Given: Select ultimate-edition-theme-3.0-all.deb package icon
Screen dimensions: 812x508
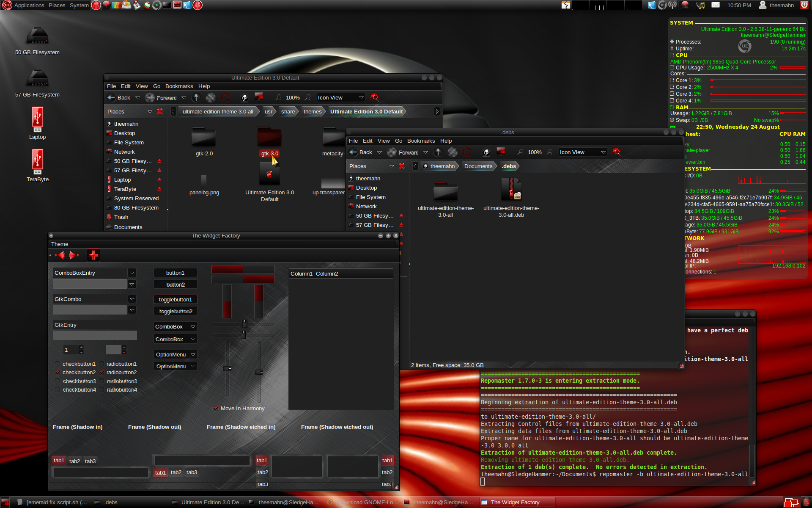Looking at the screenshot, I should (x=511, y=189).
